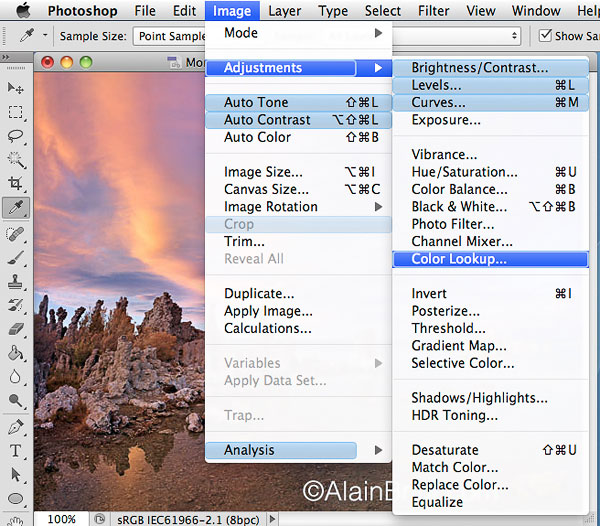600x526 pixels.
Task: Select the Move tool
Action: tap(16, 88)
